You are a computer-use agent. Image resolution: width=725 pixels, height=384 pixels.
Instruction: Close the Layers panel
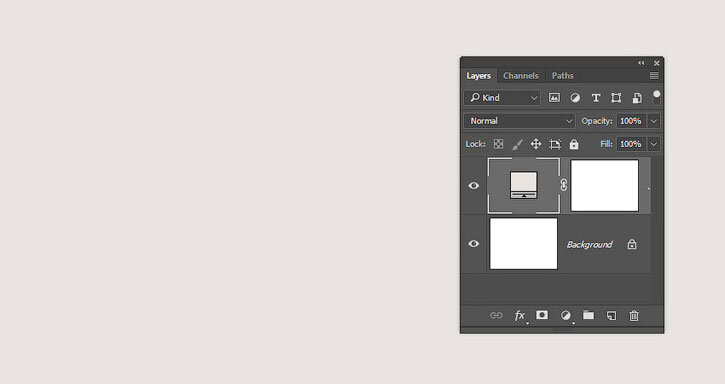click(x=657, y=63)
